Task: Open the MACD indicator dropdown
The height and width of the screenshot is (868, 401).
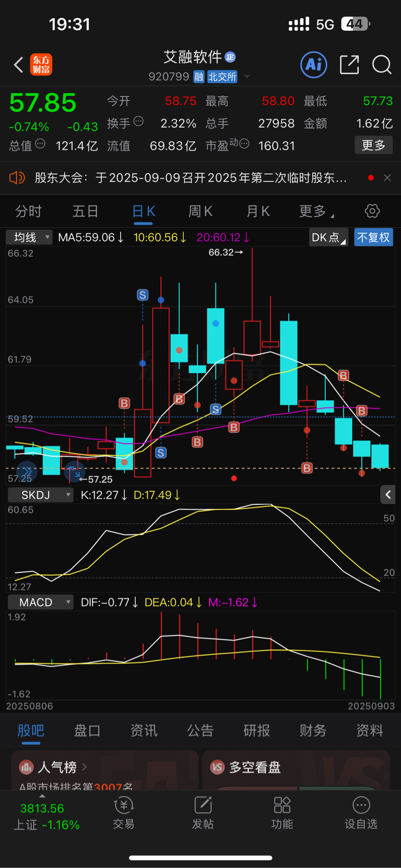Action: coord(40,602)
